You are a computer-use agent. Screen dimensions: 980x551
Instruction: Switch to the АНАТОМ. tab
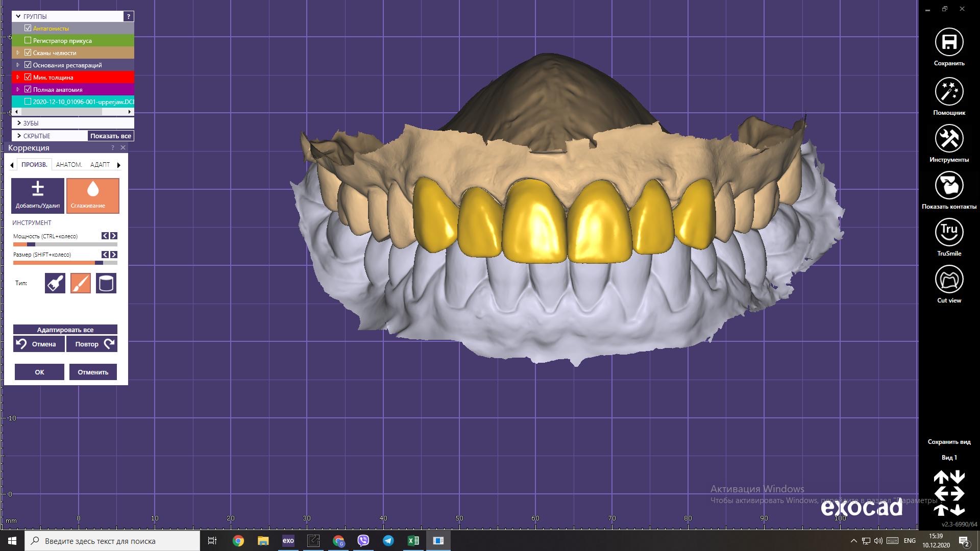[x=69, y=164]
